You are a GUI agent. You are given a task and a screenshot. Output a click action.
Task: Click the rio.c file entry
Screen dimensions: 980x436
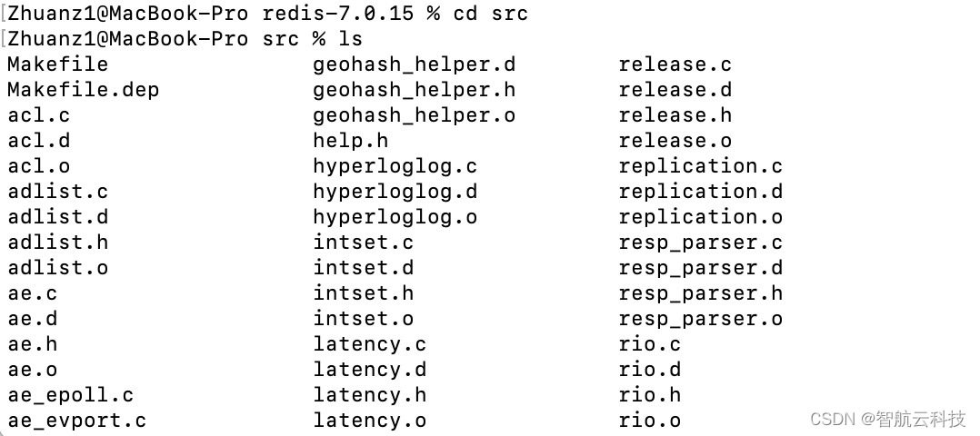pos(650,344)
